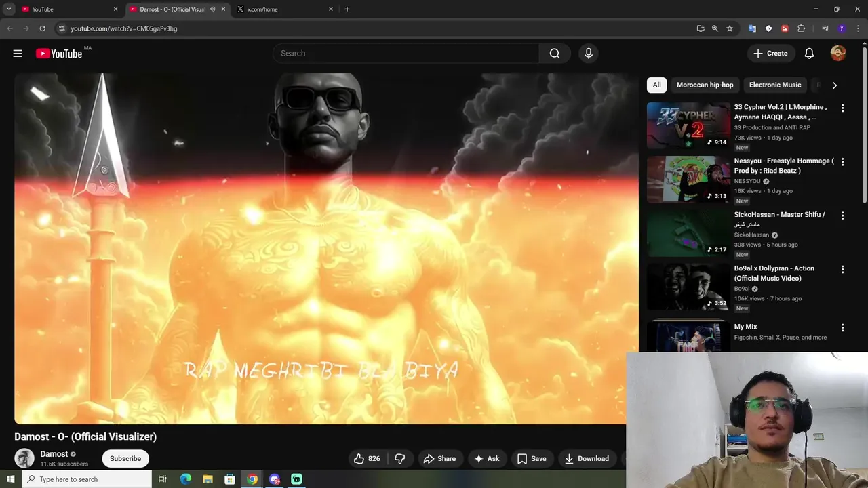Close the Damost video tab
The width and height of the screenshot is (868, 488).
(223, 9)
